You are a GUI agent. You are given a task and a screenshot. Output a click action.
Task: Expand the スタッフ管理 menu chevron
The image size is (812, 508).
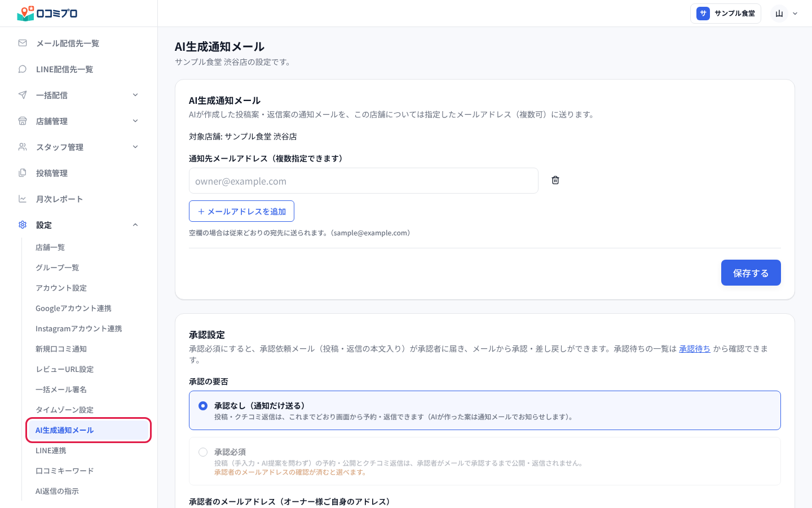[135, 147]
